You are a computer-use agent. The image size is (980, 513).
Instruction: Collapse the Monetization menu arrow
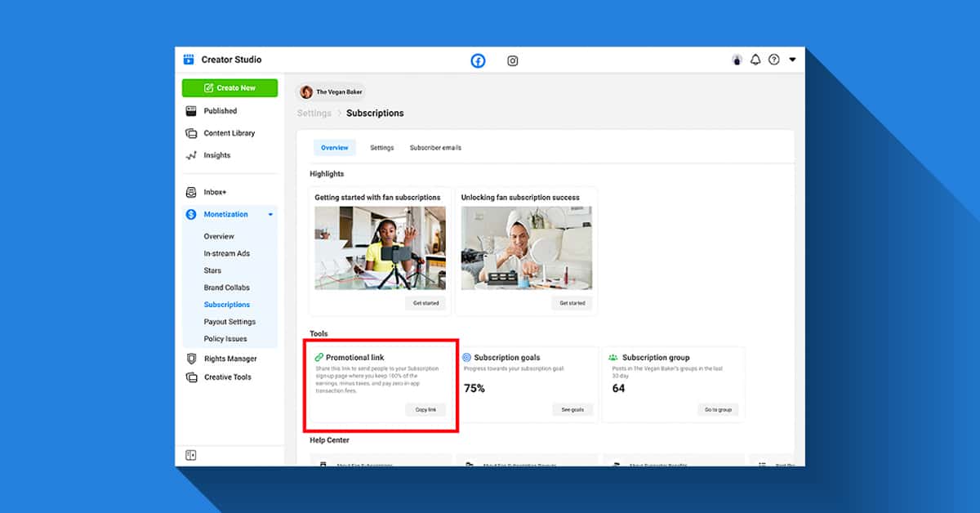pos(270,215)
